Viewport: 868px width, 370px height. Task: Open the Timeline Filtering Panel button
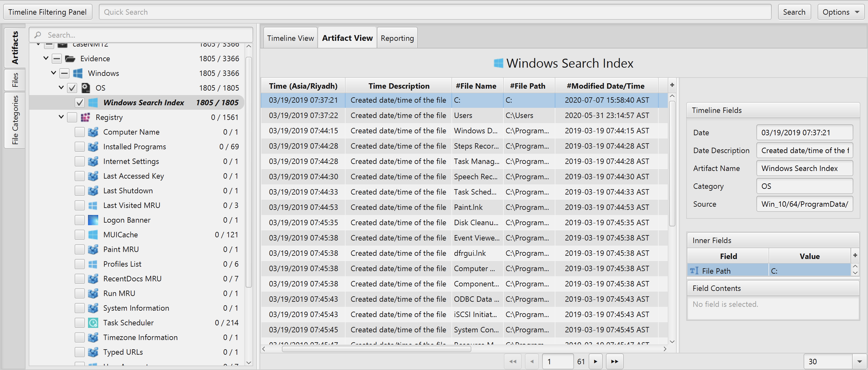point(48,12)
